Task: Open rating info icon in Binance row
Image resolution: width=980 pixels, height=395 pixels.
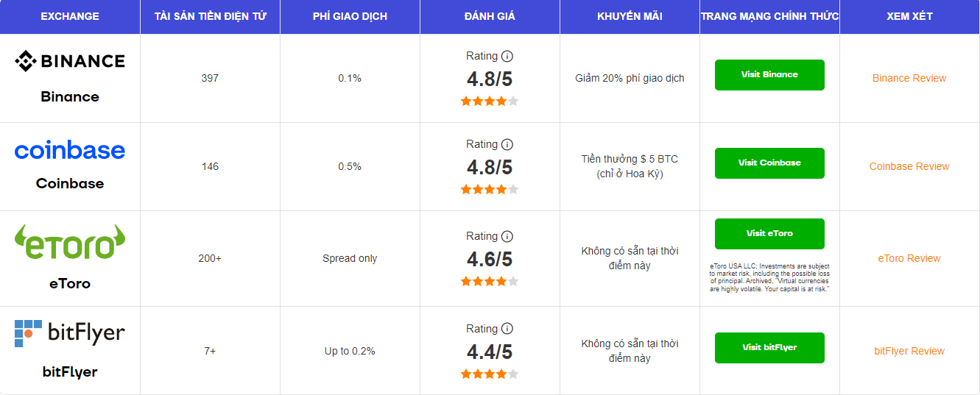Action: click(507, 56)
